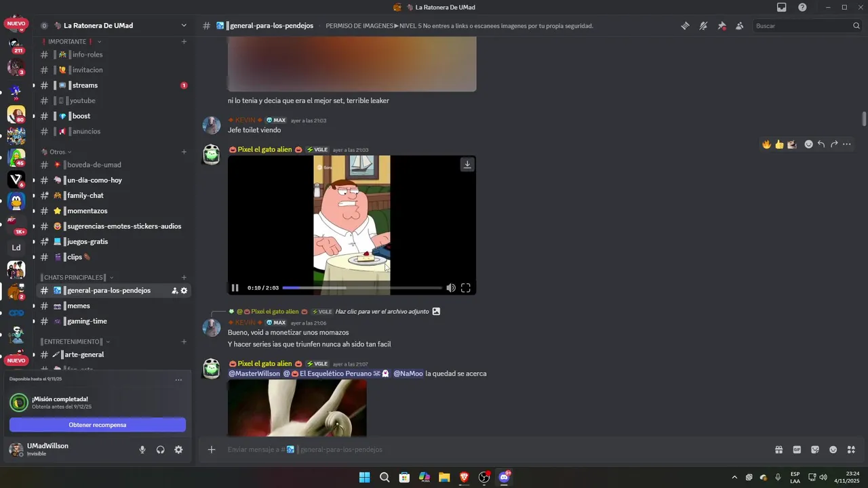The height and width of the screenshot is (488, 868).
Task: Mute microphone in user panel
Action: pyautogui.click(x=142, y=449)
